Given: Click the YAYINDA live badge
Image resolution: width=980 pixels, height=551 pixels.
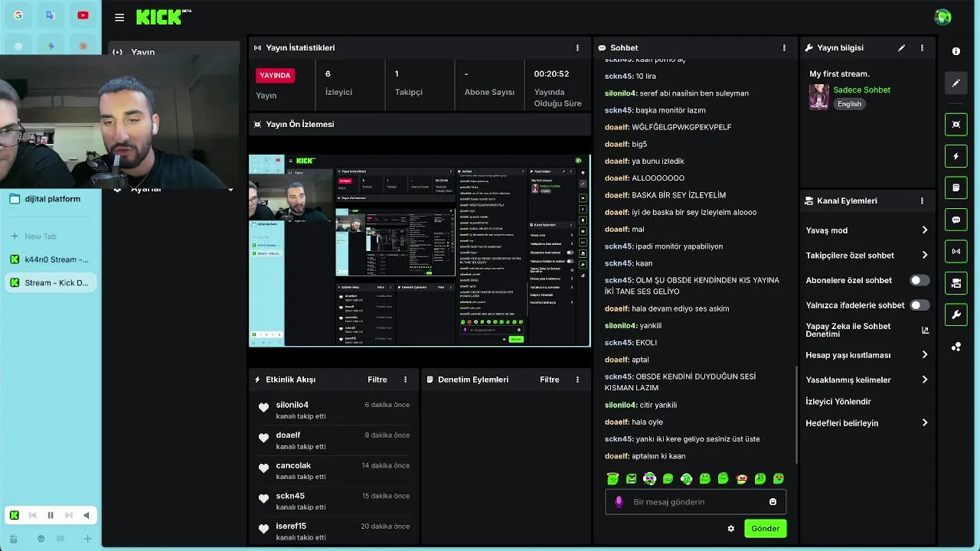Looking at the screenshot, I should [x=275, y=75].
